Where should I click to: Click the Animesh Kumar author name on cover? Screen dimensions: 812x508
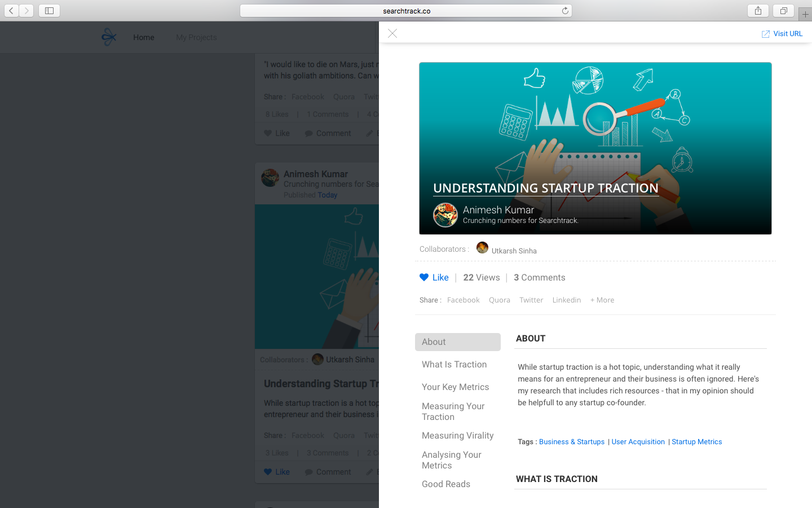(498, 210)
